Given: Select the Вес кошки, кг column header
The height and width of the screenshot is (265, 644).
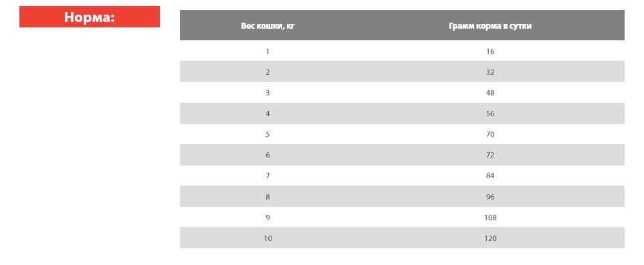Looking at the screenshot, I should point(267,26).
